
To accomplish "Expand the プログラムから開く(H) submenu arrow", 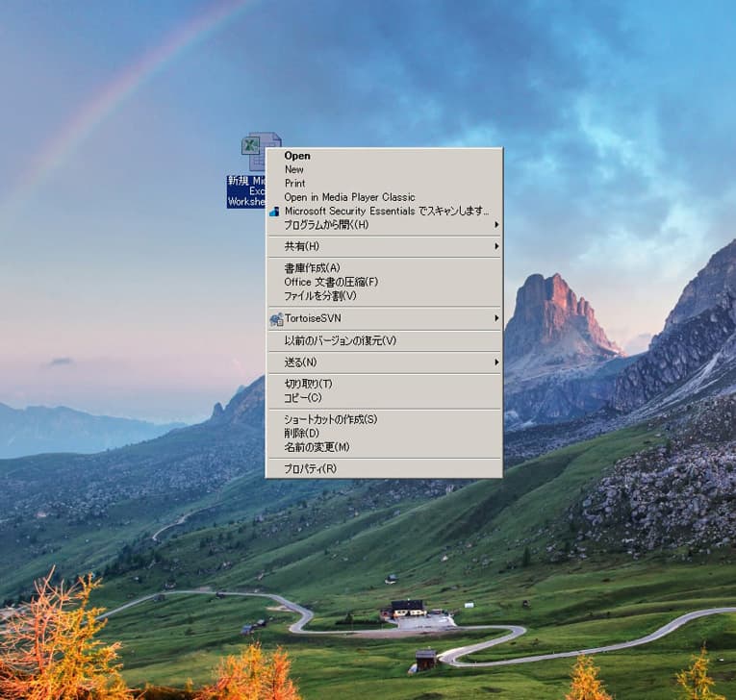I will (496, 225).
